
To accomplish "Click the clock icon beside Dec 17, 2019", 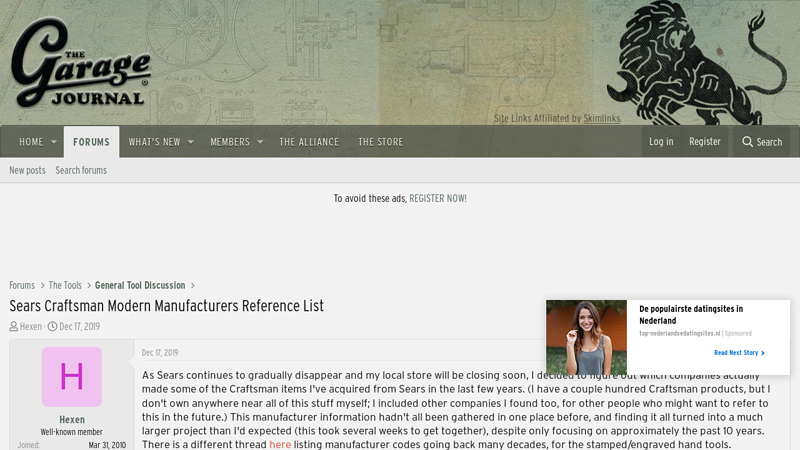I will click(x=52, y=327).
